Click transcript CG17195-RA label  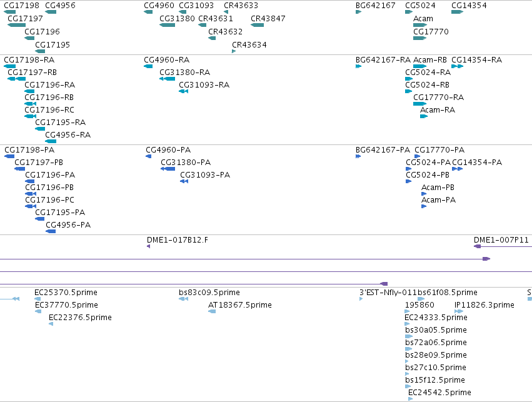(61, 122)
